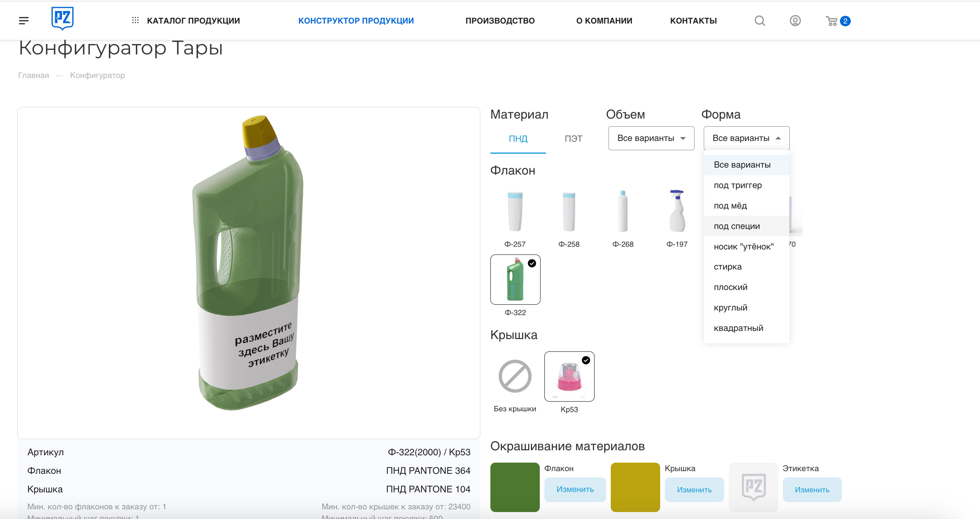The width and height of the screenshot is (980, 519).
Task: Click the green Флакон color swatch
Action: [515, 487]
